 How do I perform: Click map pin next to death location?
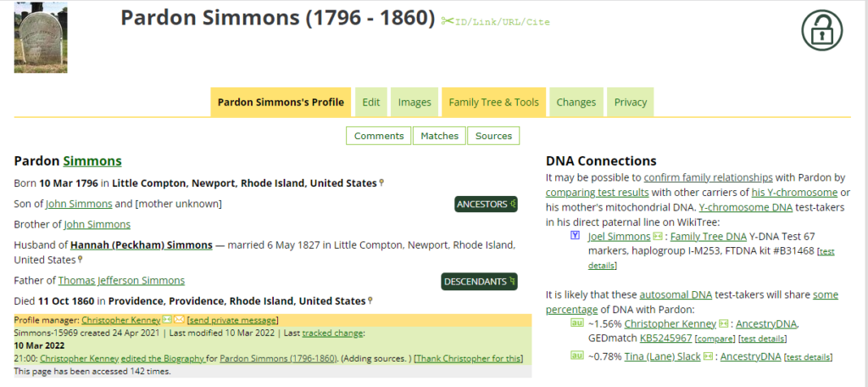370,300
